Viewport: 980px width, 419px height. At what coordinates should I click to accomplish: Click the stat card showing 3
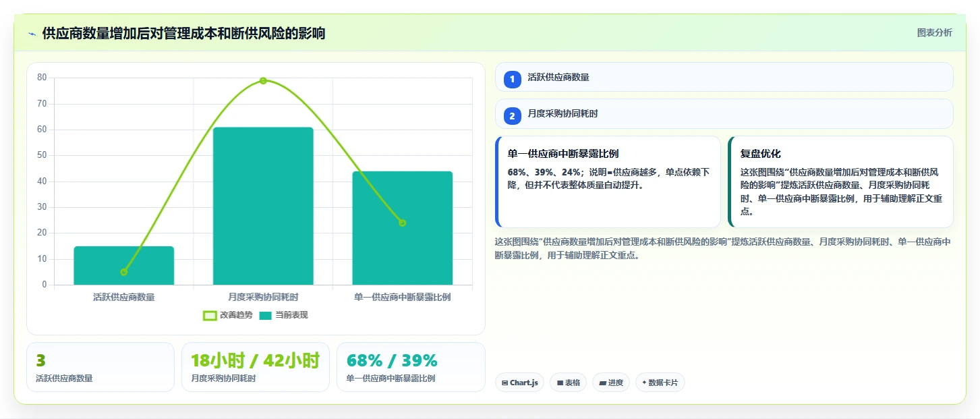tap(100, 367)
